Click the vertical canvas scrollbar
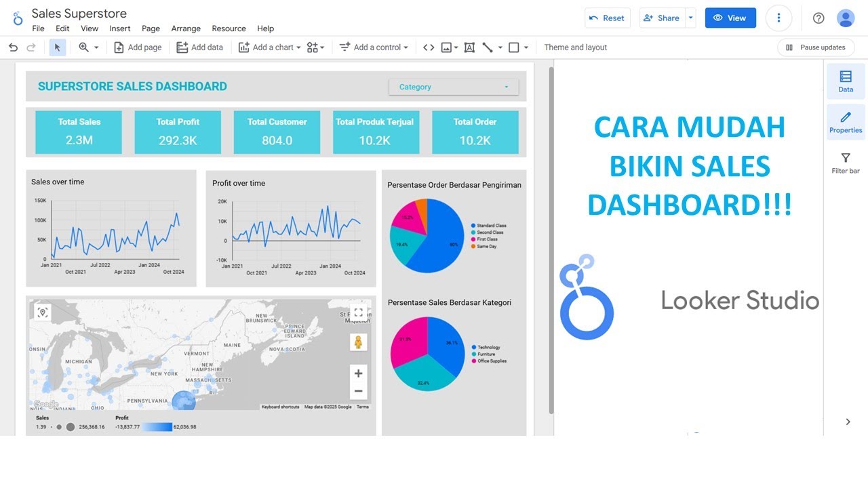Viewport: 868px width, 488px height. click(551, 241)
